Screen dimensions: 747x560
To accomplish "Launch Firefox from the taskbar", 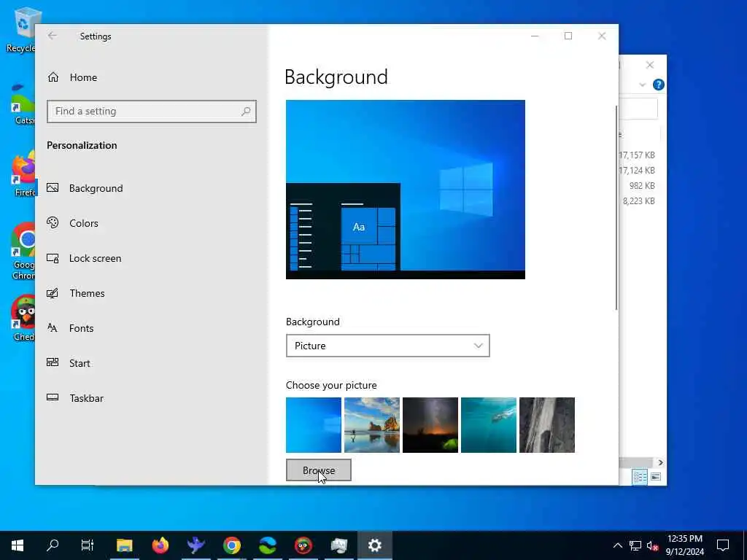I will [160, 545].
